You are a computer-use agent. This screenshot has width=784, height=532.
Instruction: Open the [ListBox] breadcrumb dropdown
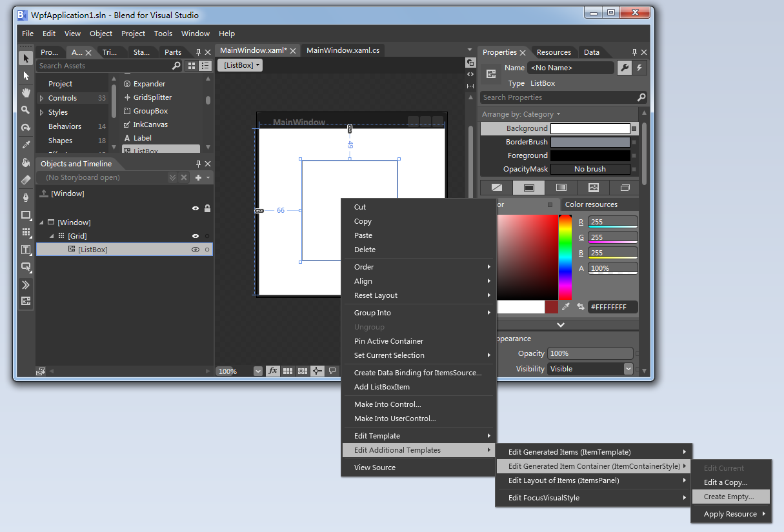pos(240,65)
